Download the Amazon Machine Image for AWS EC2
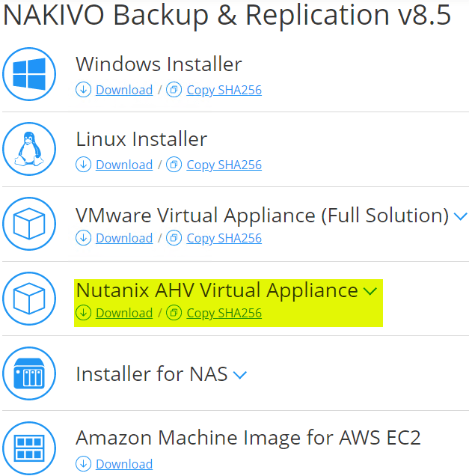The height and width of the screenshot is (476, 469). [x=123, y=464]
